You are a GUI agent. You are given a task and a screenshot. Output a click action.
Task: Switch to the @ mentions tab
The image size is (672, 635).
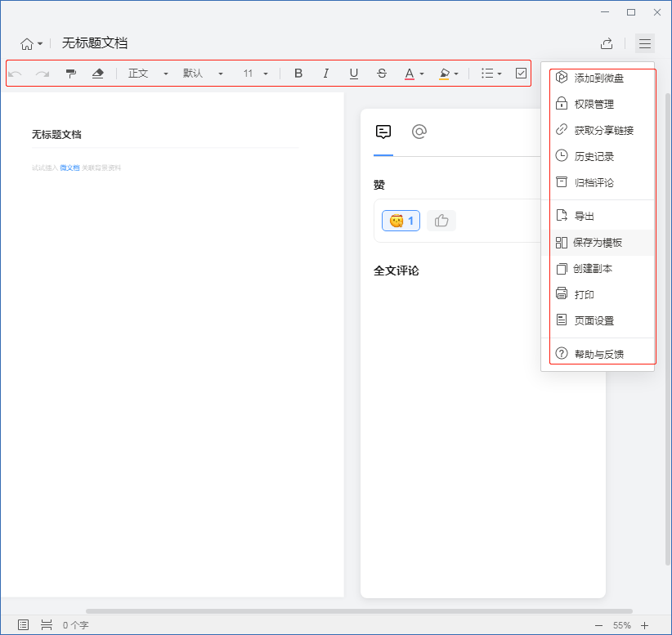[x=419, y=132]
